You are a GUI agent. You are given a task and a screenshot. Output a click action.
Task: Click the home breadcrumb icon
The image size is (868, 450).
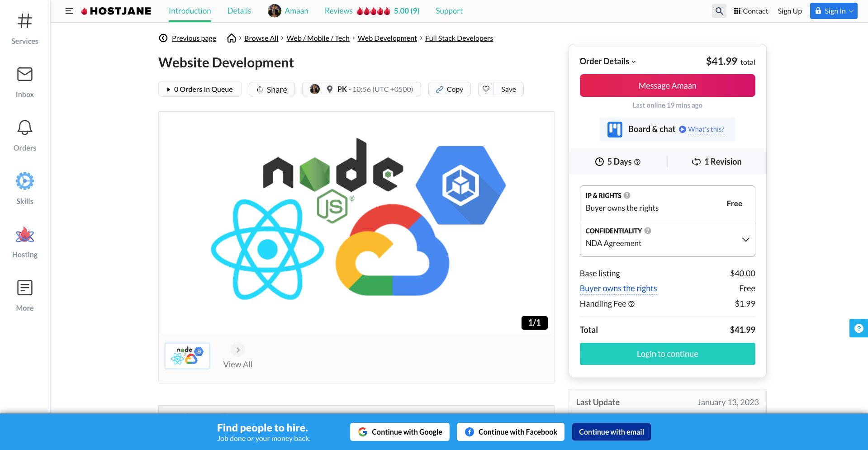(x=232, y=38)
